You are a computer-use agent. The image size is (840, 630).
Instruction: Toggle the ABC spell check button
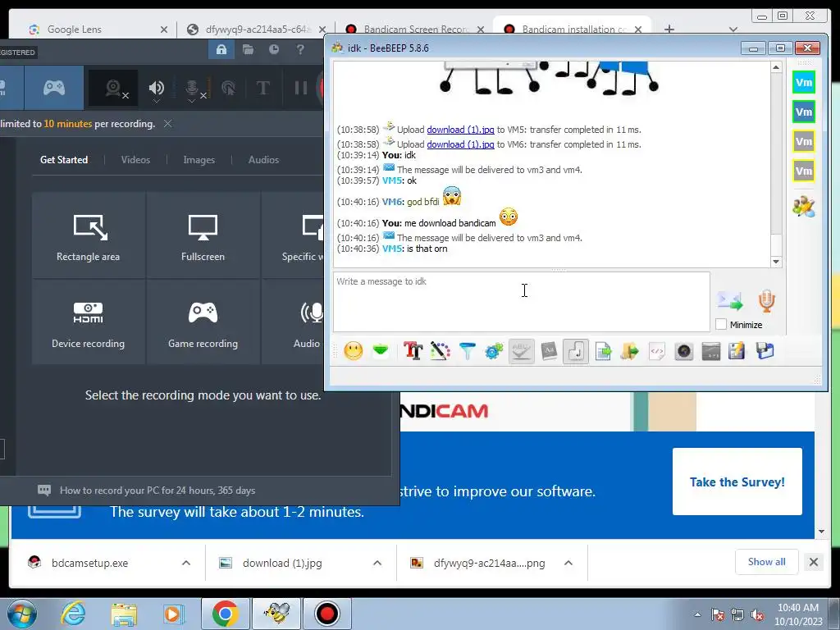521,351
